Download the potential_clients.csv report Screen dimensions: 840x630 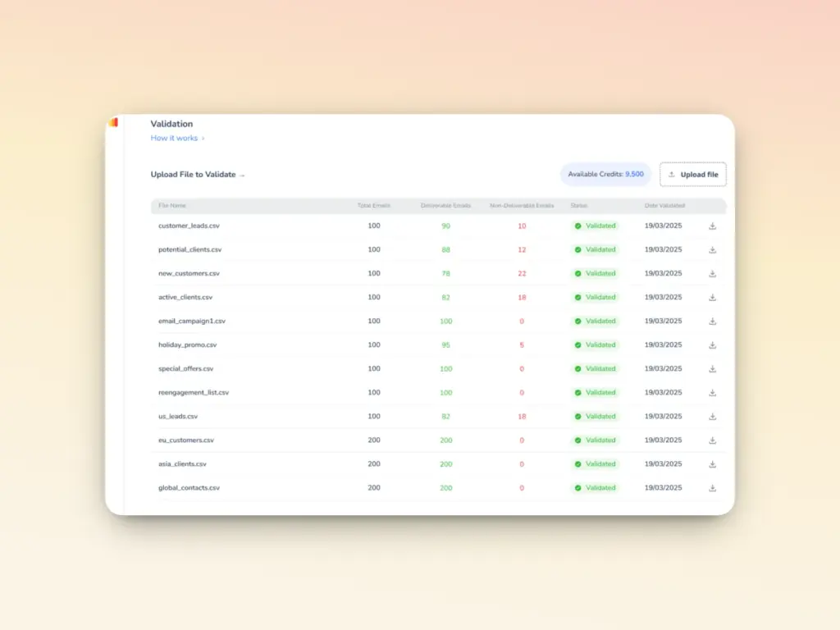[x=712, y=249]
